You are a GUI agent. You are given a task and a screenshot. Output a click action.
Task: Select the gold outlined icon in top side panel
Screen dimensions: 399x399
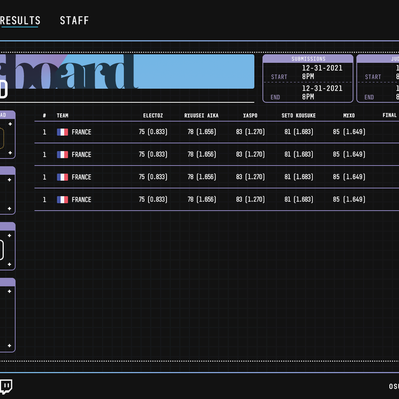(x=2, y=137)
